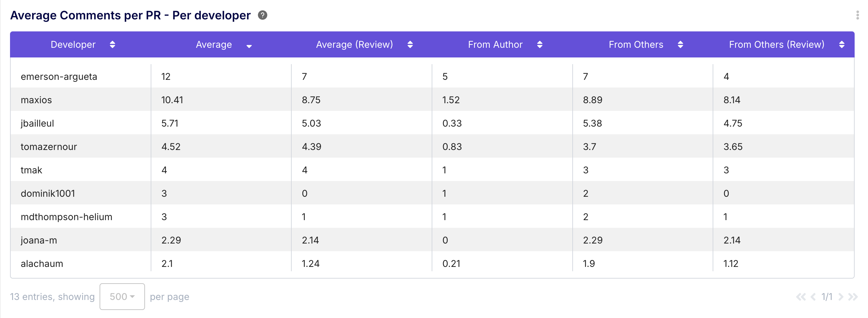Sort by From Others arrows

(x=680, y=44)
